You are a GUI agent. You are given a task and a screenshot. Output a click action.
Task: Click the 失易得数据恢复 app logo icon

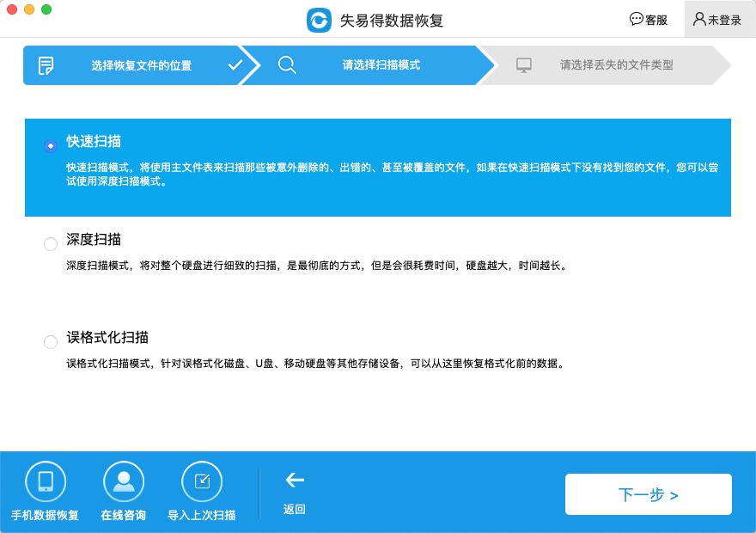(x=319, y=21)
